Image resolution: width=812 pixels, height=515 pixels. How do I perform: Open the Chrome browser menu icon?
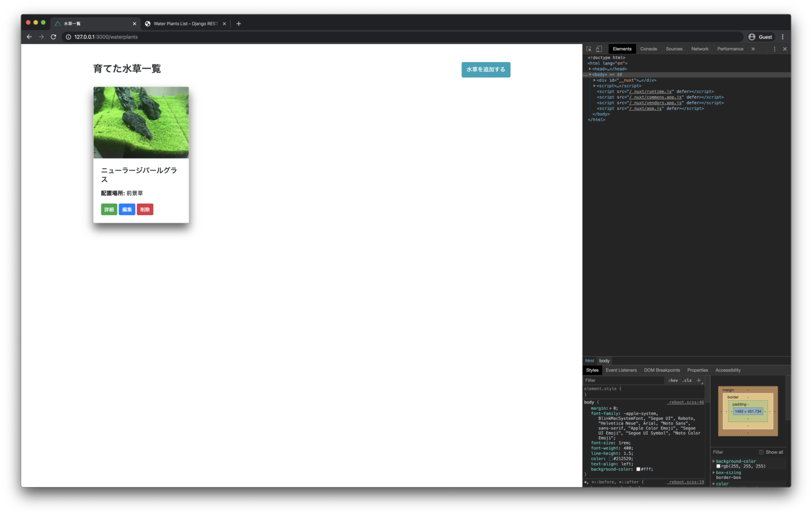click(x=783, y=37)
